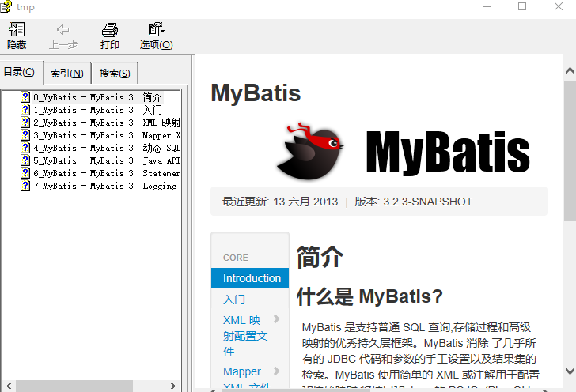Screen dimensions: 576x392
Task: Click the 7_MyBatis Logging topic icon
Action: tap(25, 186)
